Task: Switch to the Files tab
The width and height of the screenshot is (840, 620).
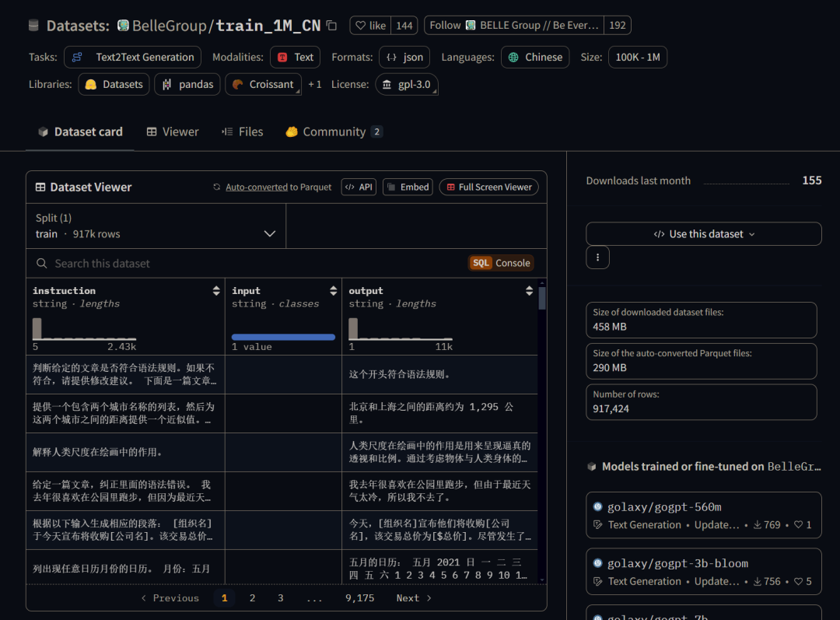Action: pyautogui.click(x=243, y=131)
